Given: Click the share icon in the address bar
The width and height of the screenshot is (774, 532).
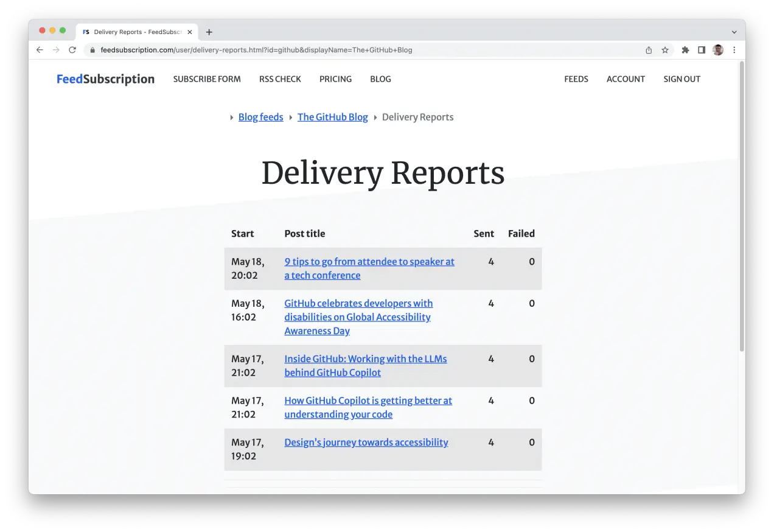Looking at the screenshot, I should (x=649, y=50).
